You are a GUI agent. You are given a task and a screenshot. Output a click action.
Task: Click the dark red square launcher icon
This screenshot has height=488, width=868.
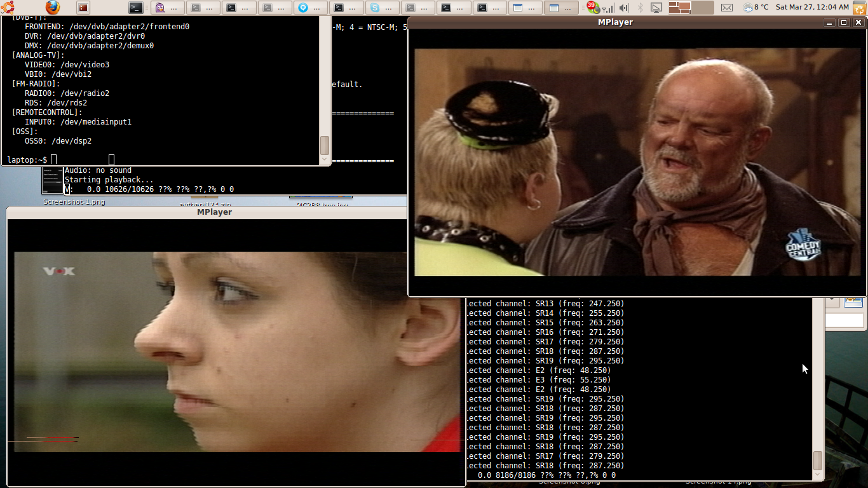83,8
